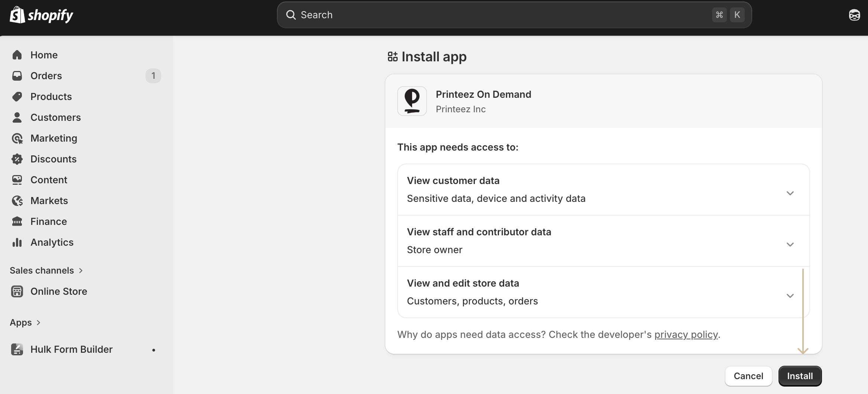868x394 pixels.
Task: Open Discounts in the sidebar
Action: pyautogui.click(x=86, y=159)
